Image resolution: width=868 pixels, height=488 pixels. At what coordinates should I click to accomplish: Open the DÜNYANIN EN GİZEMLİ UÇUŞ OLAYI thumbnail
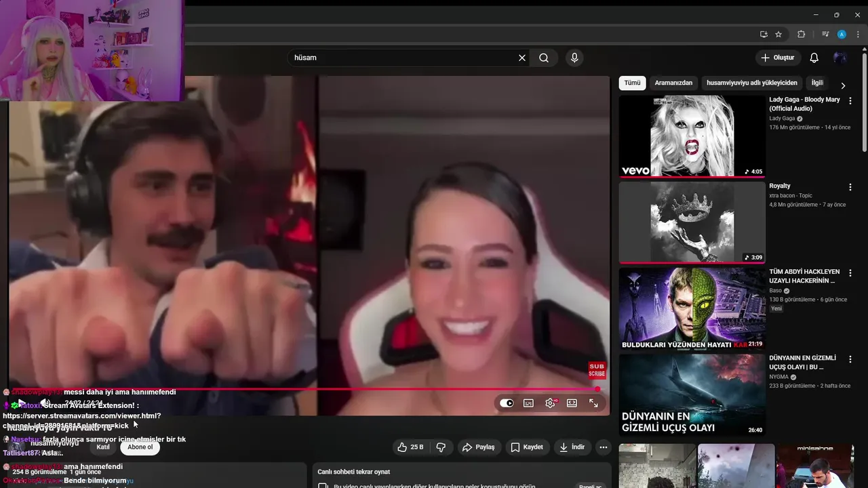692,394
